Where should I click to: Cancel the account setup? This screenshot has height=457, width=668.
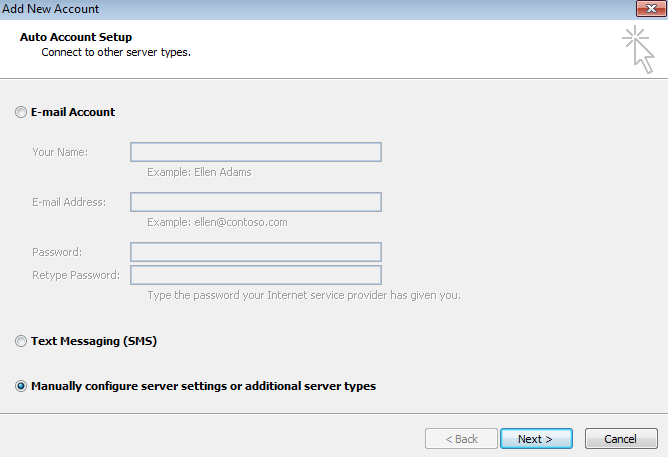(620, 439)
